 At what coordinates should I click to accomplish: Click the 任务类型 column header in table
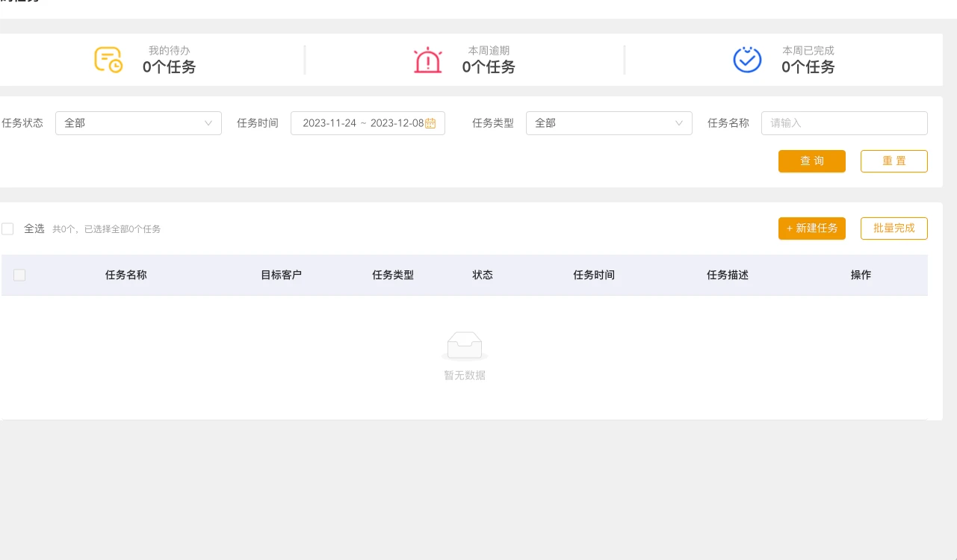[393, 275]
